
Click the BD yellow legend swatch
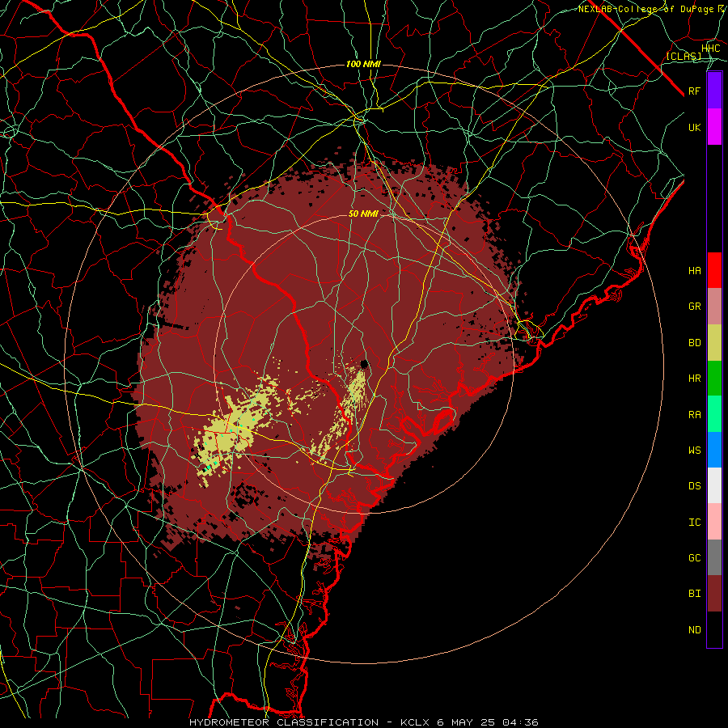point(714,342)
